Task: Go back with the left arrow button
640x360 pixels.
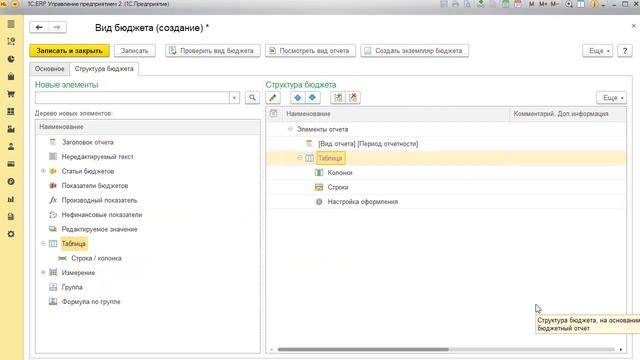Action: pos(39,27)
